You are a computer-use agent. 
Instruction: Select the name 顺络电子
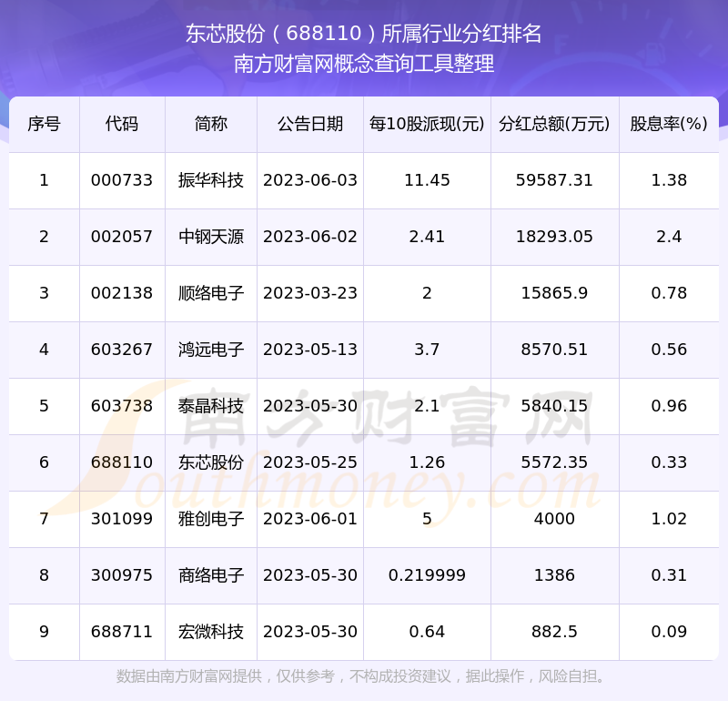[211, 293]
